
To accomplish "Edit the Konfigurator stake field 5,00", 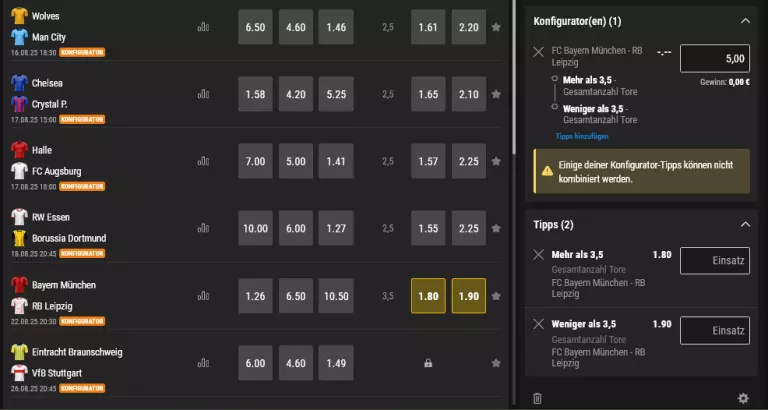I will click(x=715, y=59).
